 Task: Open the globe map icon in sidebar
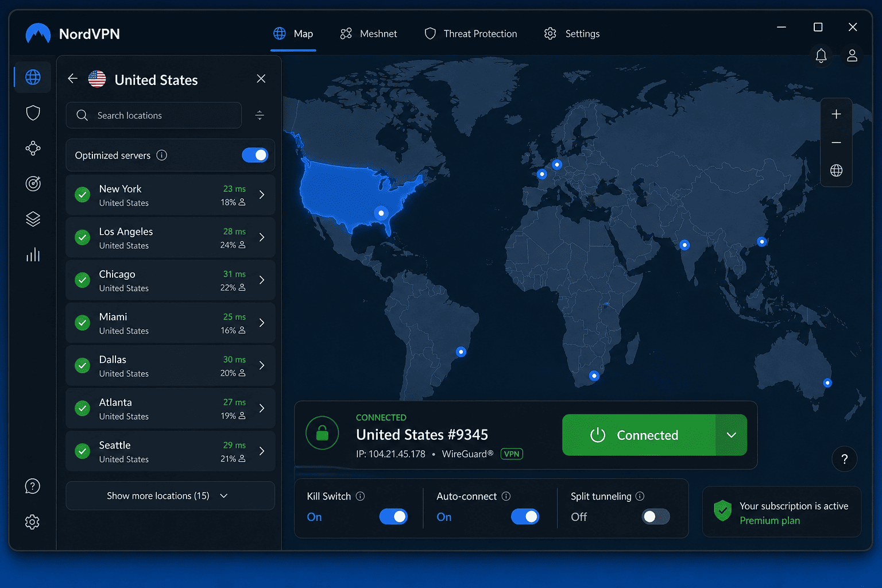[x=33, y=77]
